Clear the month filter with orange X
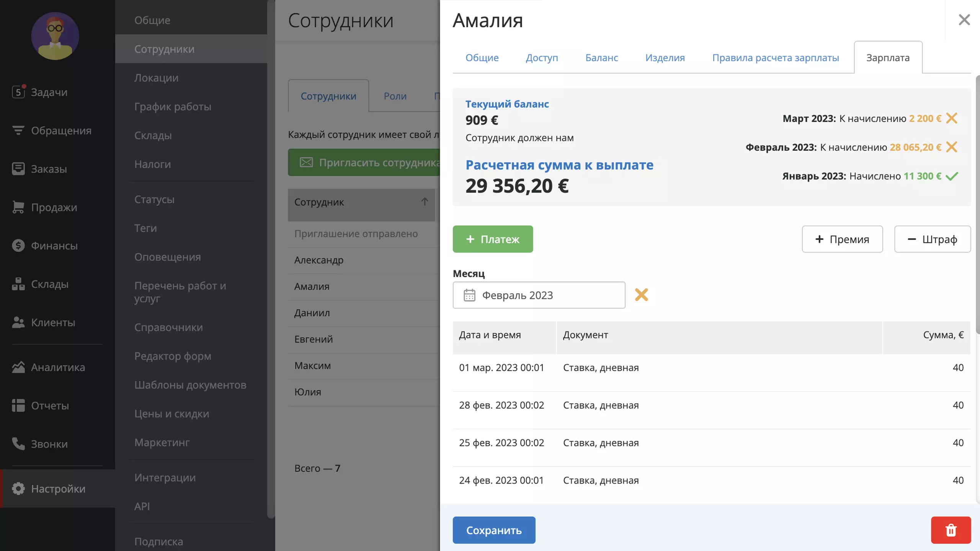Viewport: 980px width, 551px height. tap(641, 295)
